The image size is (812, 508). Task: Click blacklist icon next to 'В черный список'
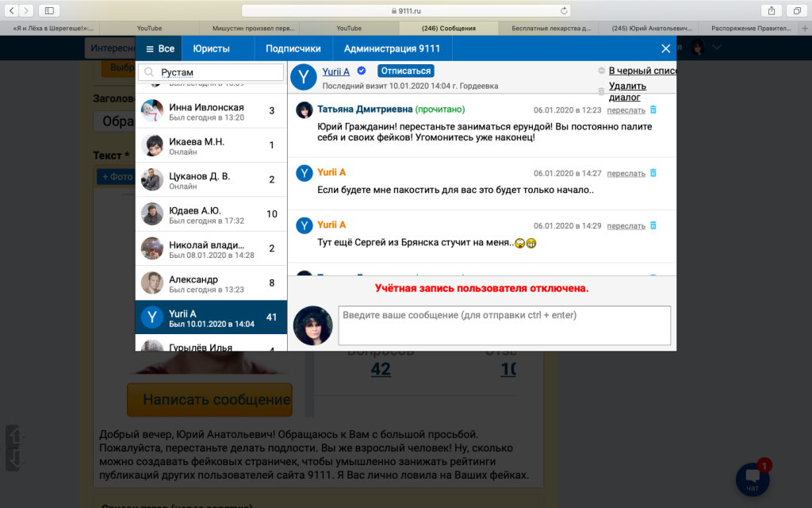pos(602,71)
